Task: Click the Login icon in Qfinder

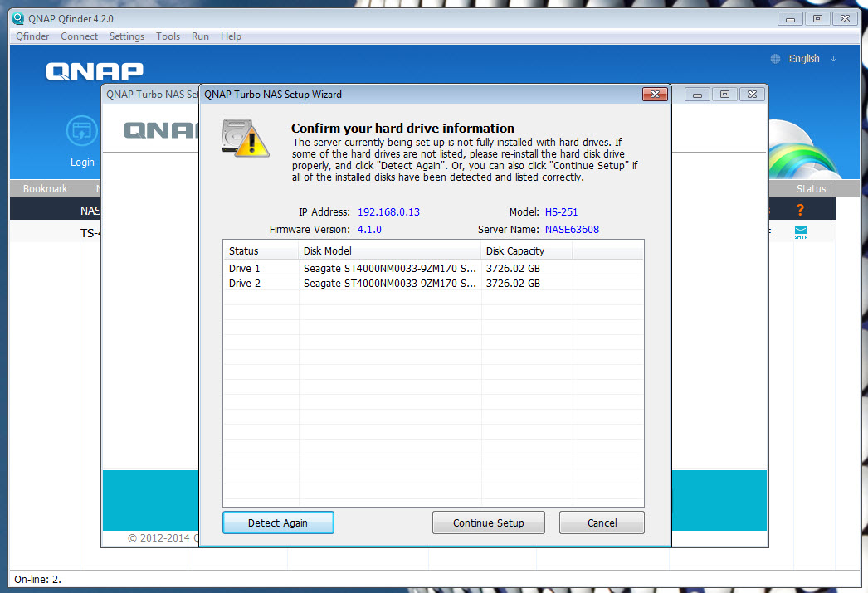Action: click(x=82, y=132)
